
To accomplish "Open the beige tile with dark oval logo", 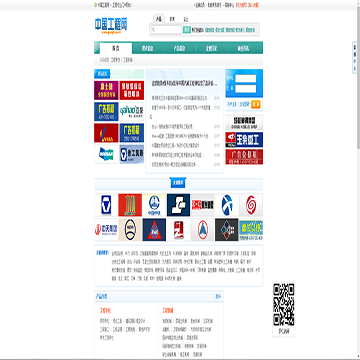I will [130, 230].
